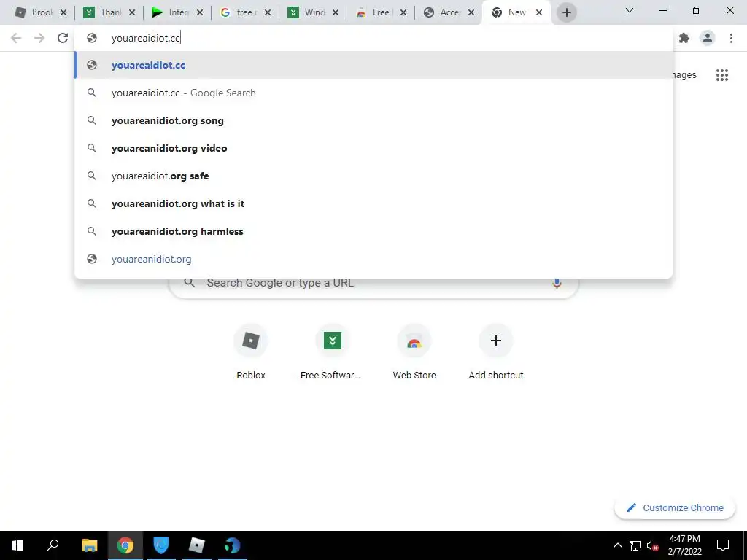The image size is (747, 560).
Task: Open the network status tray icon
Action: (x=635, y=545)
